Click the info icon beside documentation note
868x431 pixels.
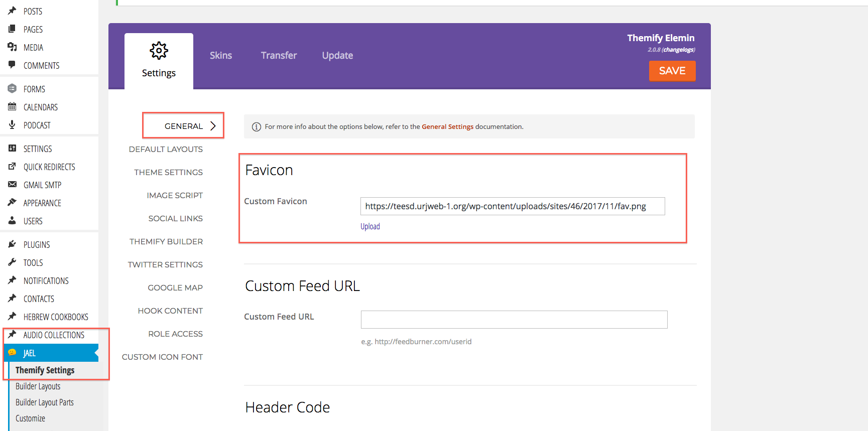pyautogui.click(x=256, y=127)
